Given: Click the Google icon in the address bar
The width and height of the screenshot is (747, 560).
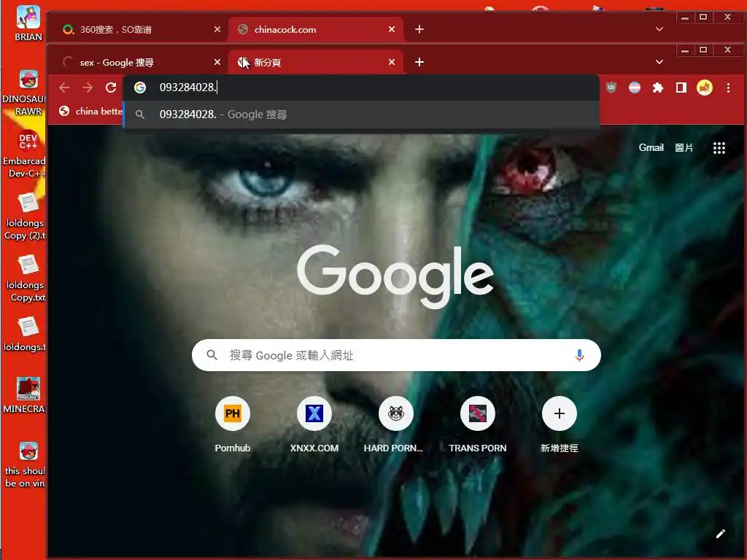Looking at the screenshot, I should click(139, 87).
